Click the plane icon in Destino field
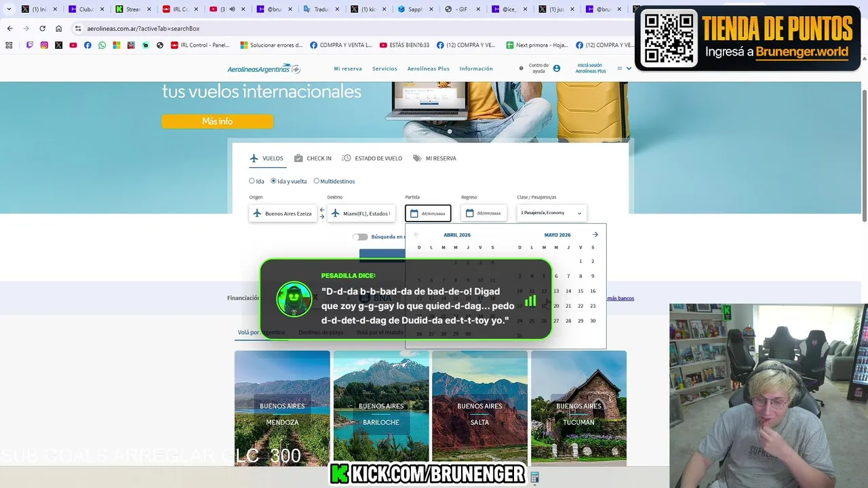The width and height of the screenshot is (868, 488). (x=335, y=213)
